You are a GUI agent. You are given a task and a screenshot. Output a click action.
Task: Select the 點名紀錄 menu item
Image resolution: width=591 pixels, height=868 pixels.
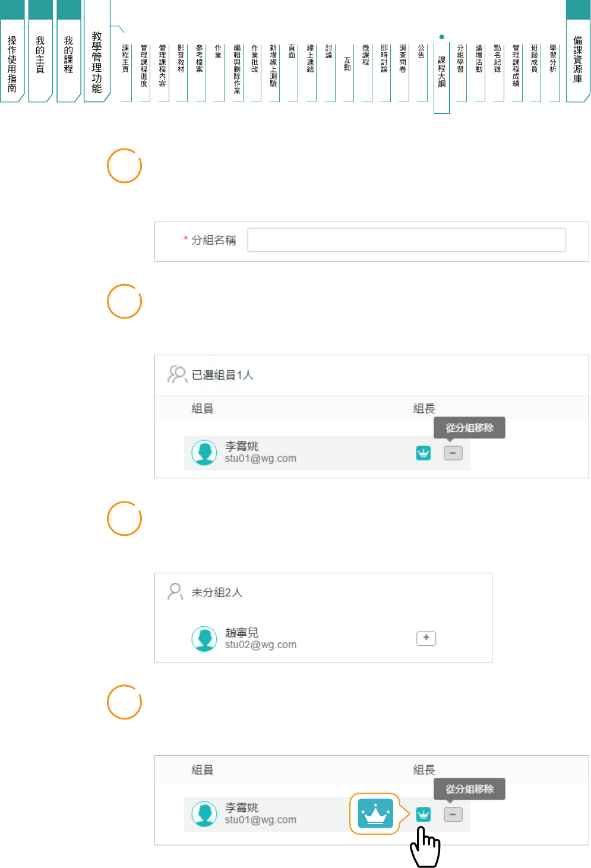pos(497,59)
